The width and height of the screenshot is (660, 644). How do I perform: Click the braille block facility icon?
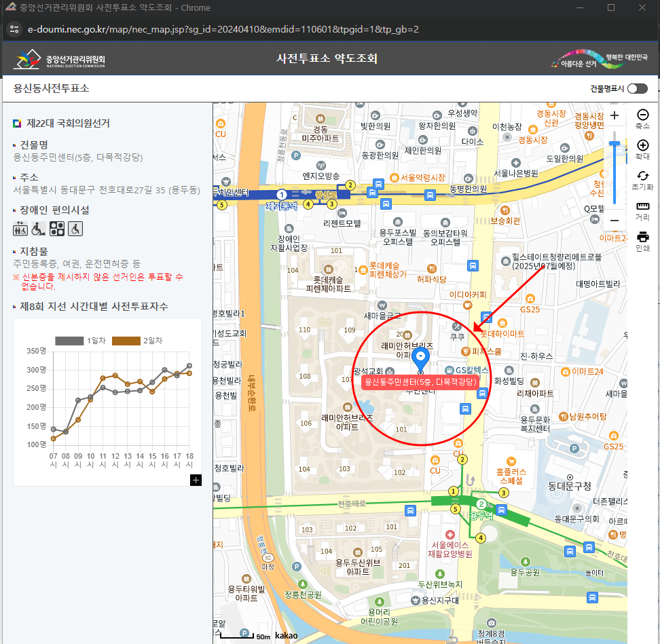[57, 229]
